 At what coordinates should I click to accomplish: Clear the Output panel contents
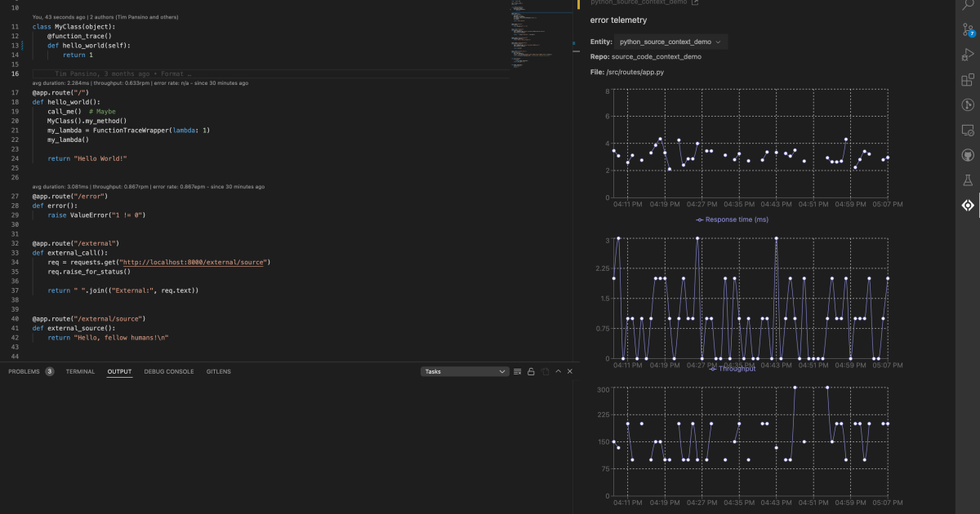tap(517, 371)
